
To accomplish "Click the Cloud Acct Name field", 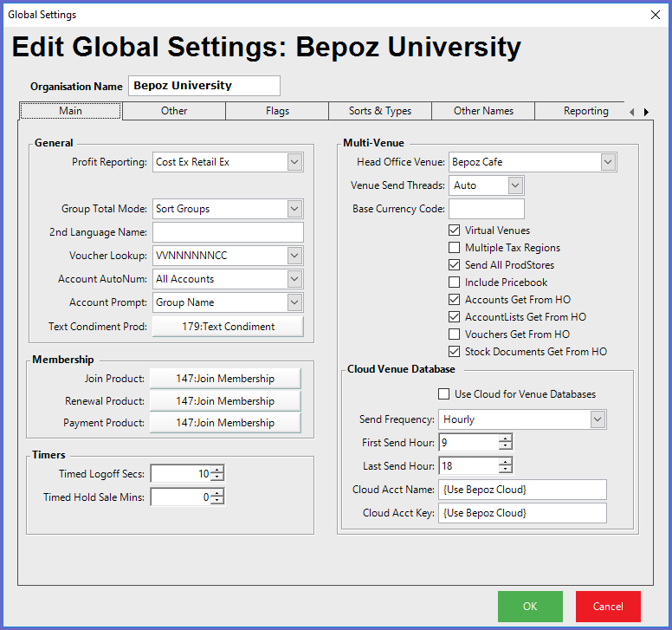I will coord(522,490).
